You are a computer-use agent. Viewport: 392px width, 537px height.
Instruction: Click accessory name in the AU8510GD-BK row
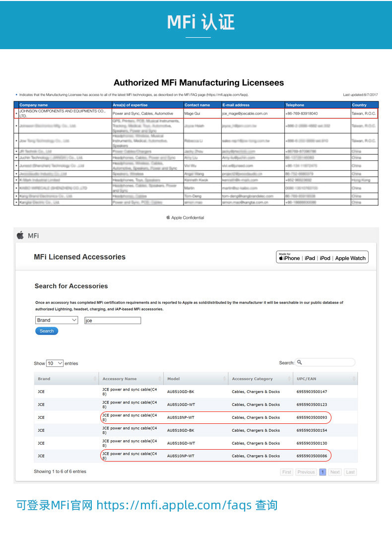click(x=130, y=392)
